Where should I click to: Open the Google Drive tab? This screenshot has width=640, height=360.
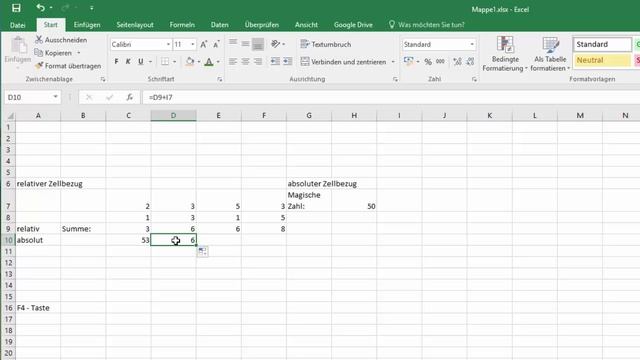point(353,25)
